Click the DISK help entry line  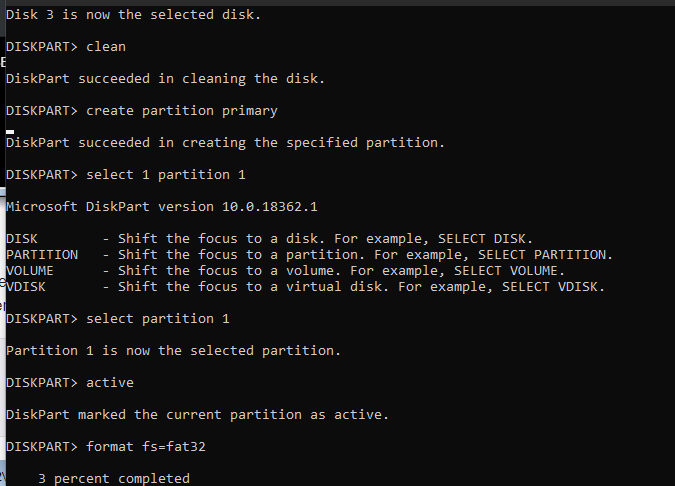click(x=269, y=239)
